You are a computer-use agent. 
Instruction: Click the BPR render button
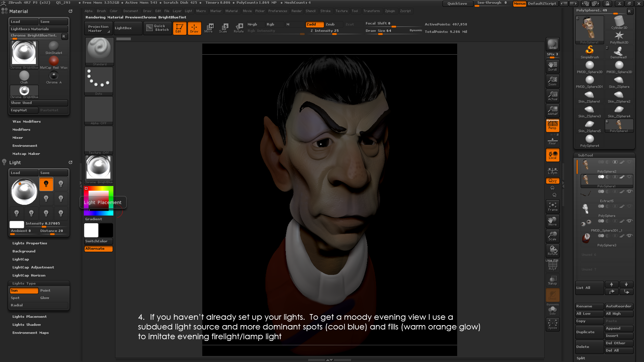coord(552,44)
